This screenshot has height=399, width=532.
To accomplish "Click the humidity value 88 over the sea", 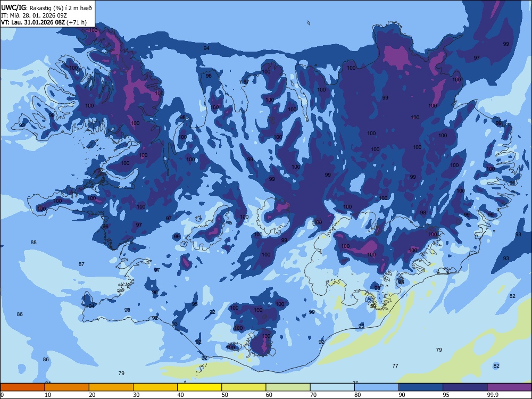I will 34,243.
